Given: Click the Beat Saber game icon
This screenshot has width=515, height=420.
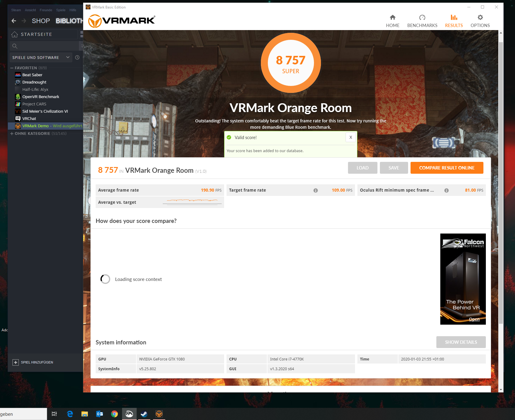Looking at the screenshot, I should [x=18, y=75].
